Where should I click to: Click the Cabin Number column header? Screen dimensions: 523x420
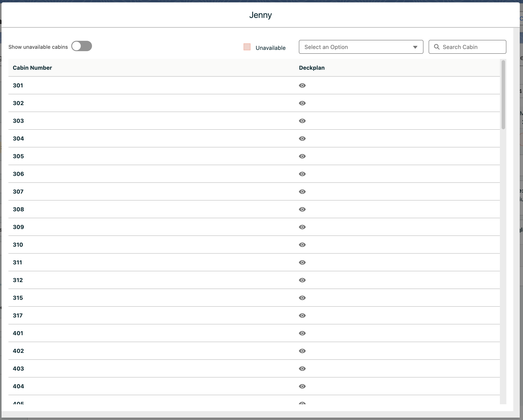point(32,68)
